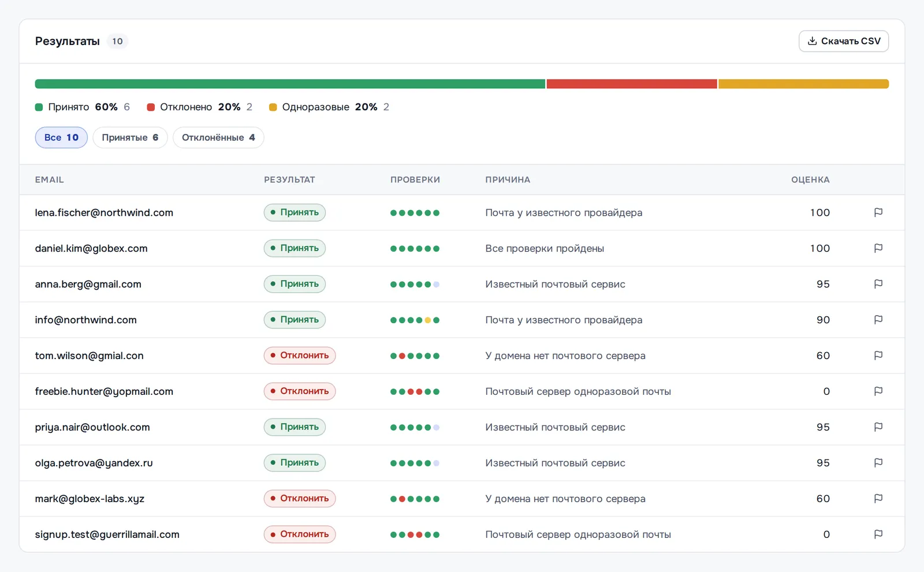Select the Все 10 filter tab
The height and width of the screenshot is (572, 924).
pyautogui.click(x=61, y=137)
